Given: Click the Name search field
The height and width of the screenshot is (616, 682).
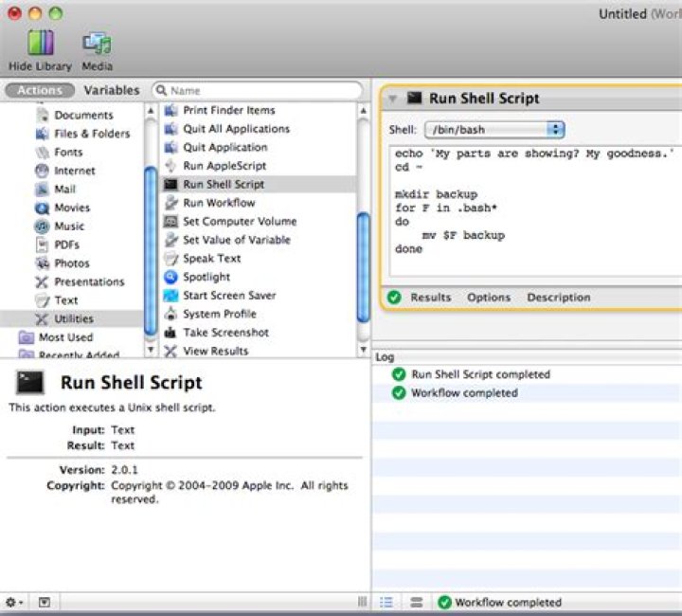Looking at the screenshot, I should (258, 90).
